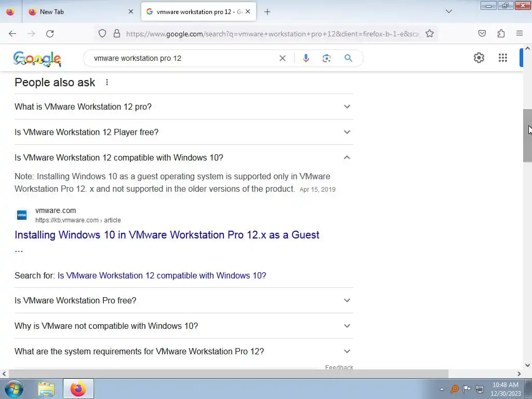Expand 'Why is VMware not compatible' question

(184, 326)
